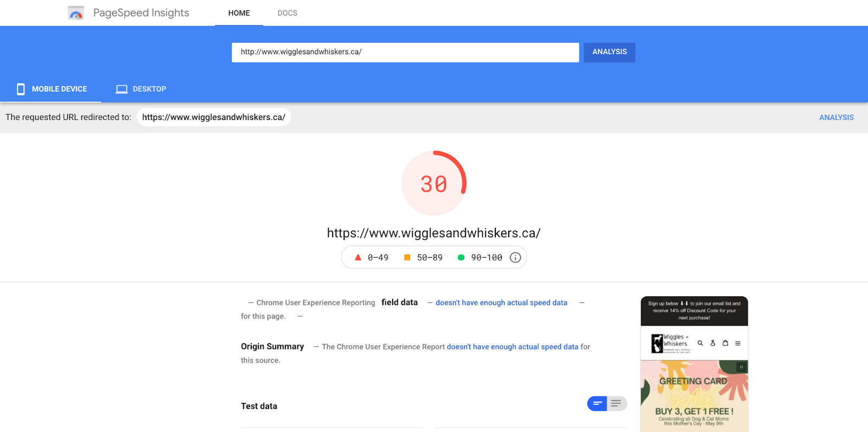
Task: Click the red triangle 0–49 legend marker
Action: click(358, 258)
